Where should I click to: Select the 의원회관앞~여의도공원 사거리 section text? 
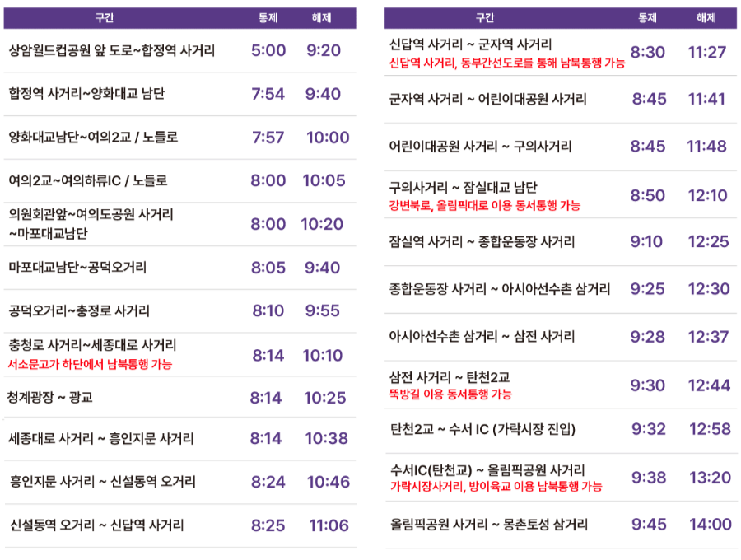tap(91, 215)
